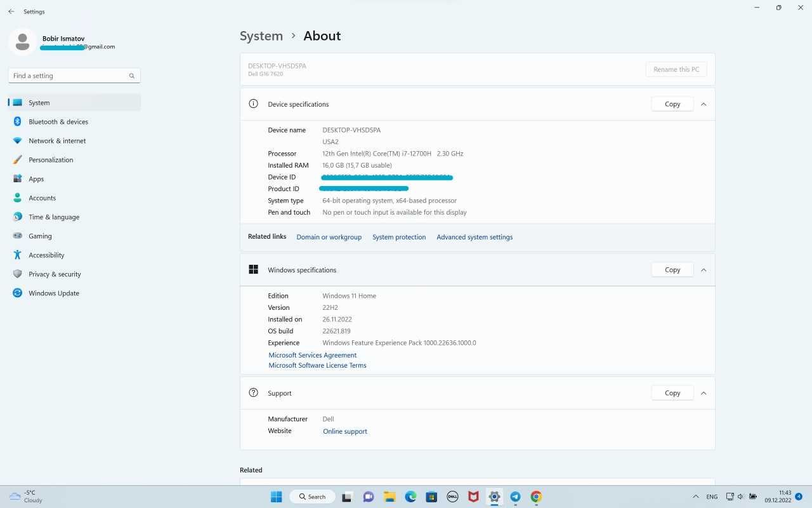The image size is (812, 508).
Task: Select the processor text 12th Gen Intel Core
Action: pos(393,154)
